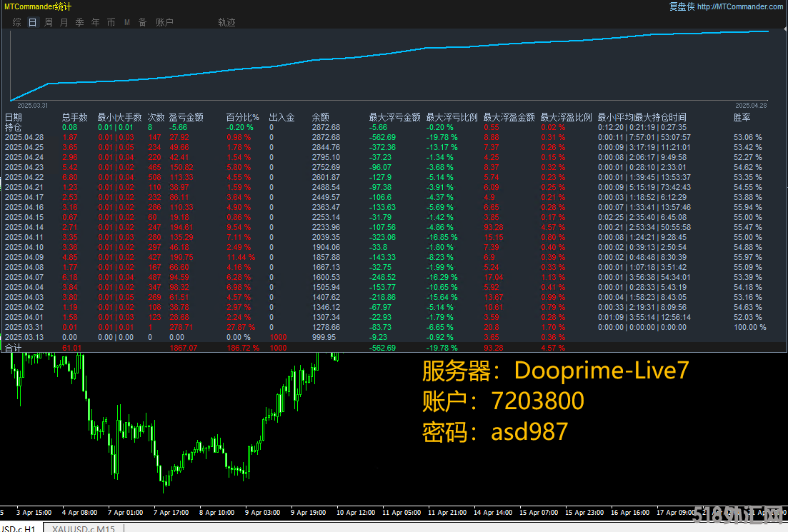Screen dimensions: 788x532
Task: Select the 日 daily statistics tab
Action: click(x=33, y=23)
